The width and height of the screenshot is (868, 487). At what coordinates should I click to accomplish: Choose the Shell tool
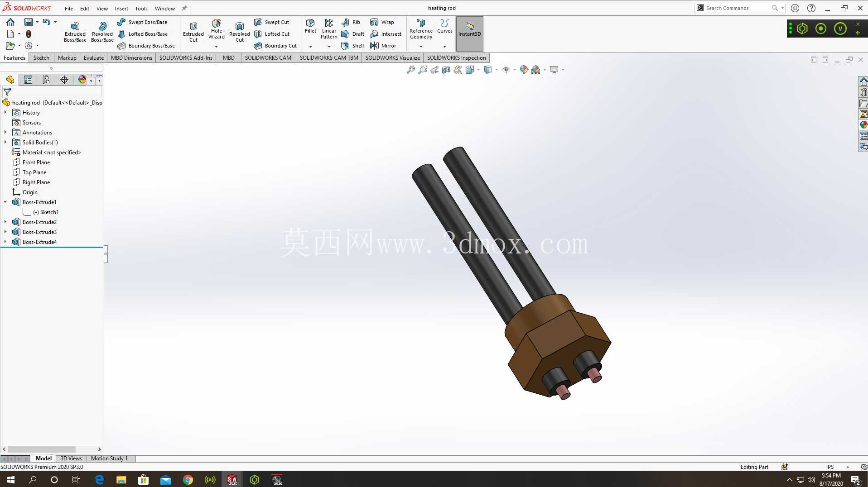coord(352,46)
